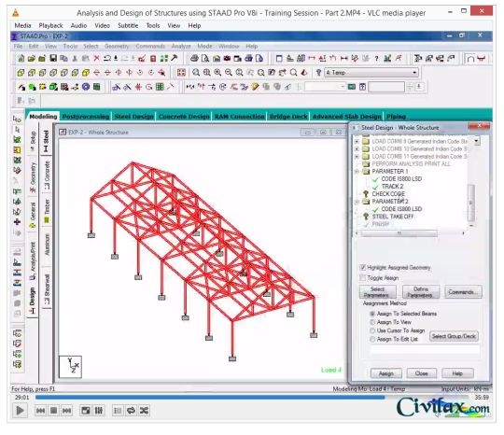Click the Define Parameters button

point(420,292)
